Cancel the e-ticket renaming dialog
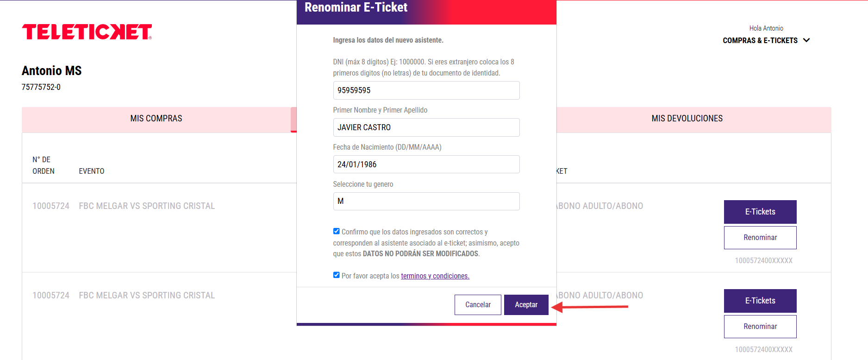This screenshot has height=360, width=868. tap(478, 305)
